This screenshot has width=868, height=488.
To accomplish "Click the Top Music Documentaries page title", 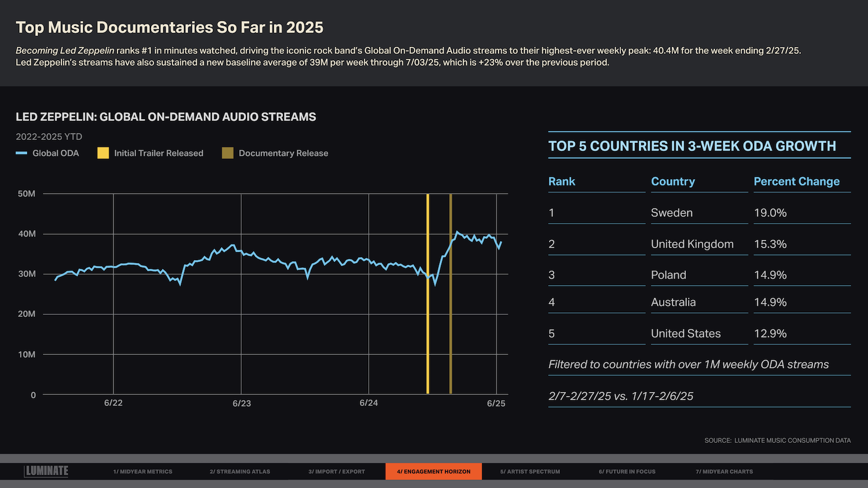I will click(170, 27).
